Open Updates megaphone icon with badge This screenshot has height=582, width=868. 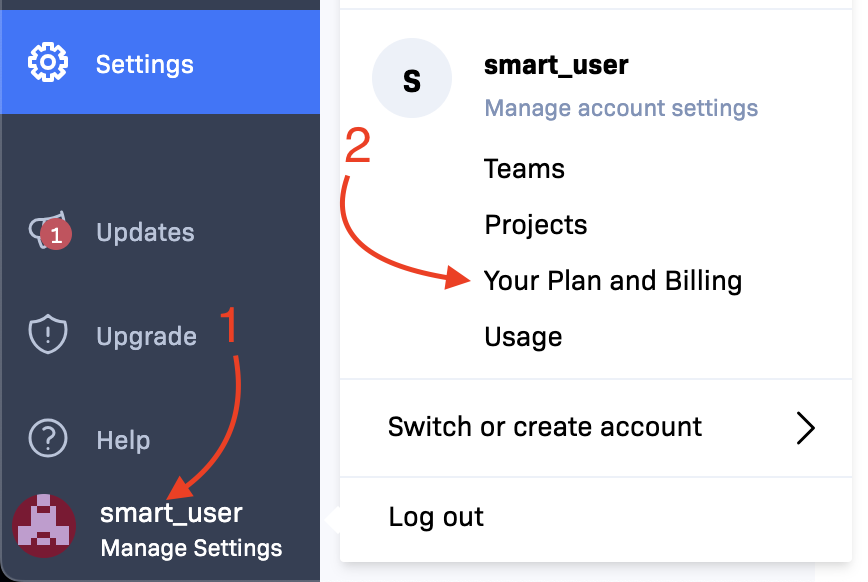50,231
